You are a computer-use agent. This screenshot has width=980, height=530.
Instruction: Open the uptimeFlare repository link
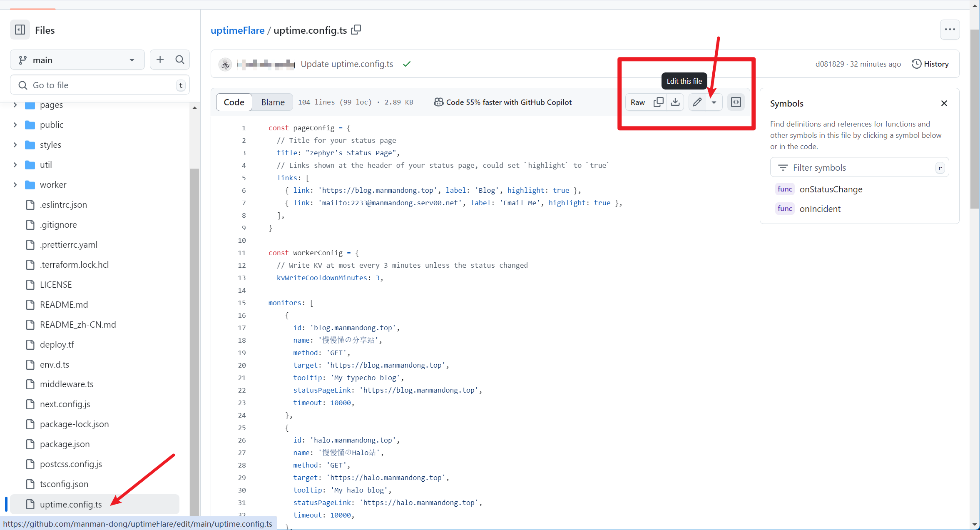click(x=237, y=30)
